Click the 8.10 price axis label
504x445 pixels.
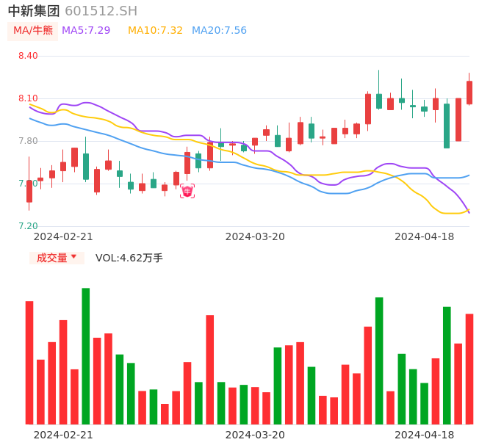click(x=28, y=98)
